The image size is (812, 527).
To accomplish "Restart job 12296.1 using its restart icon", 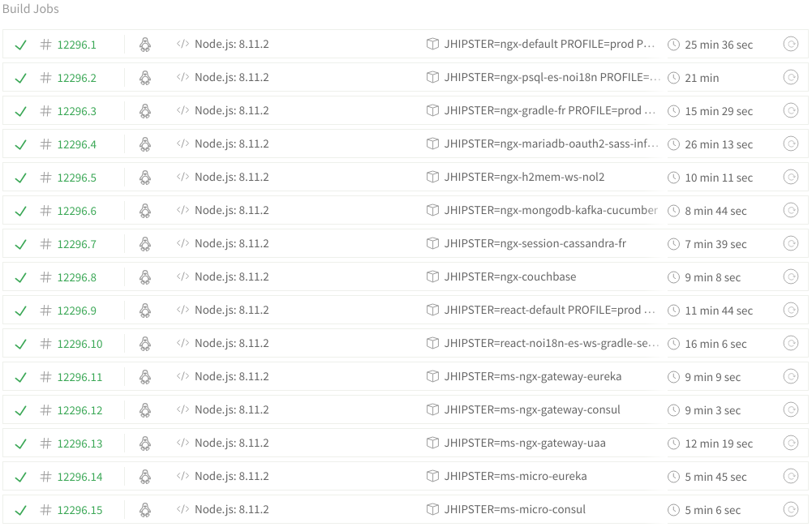I will coord(790,45).
